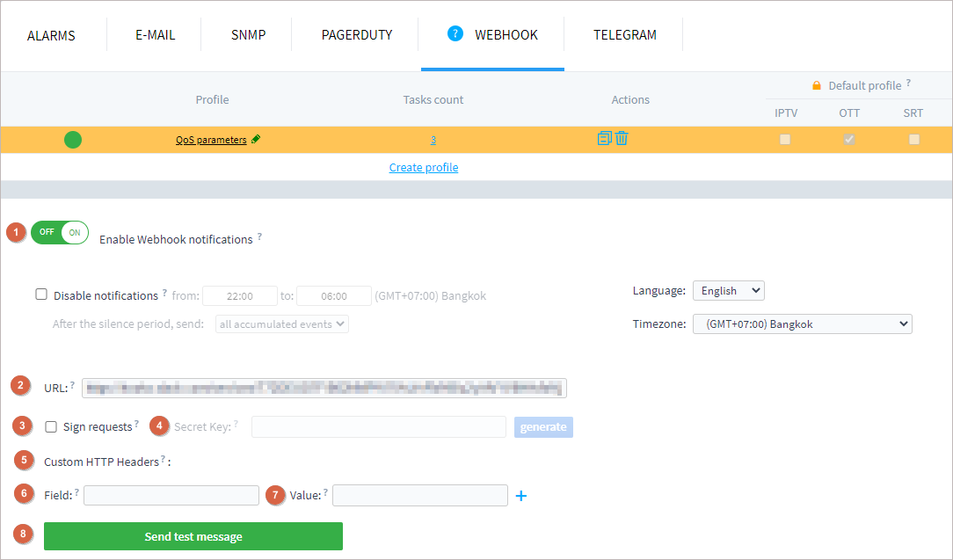Edit the QoS parameters profile name
The height and width of the screenshot is (560, 953).
(256, 139)
